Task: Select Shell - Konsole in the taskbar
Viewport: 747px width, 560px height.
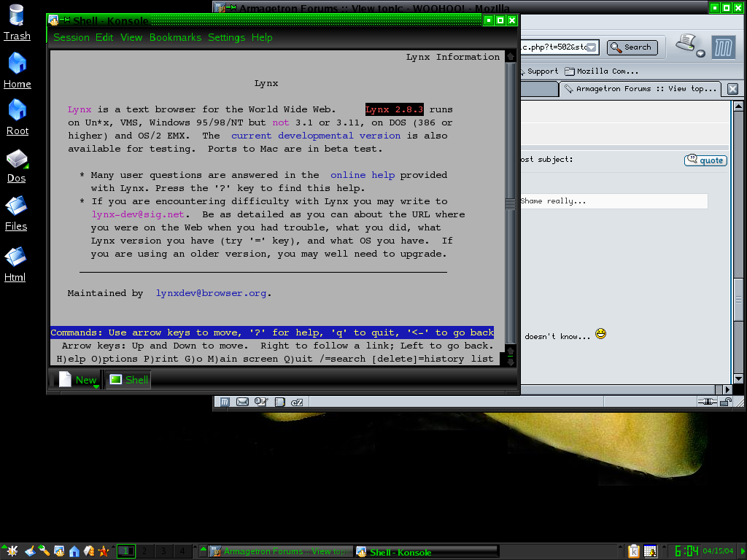Action: [427, 551]
